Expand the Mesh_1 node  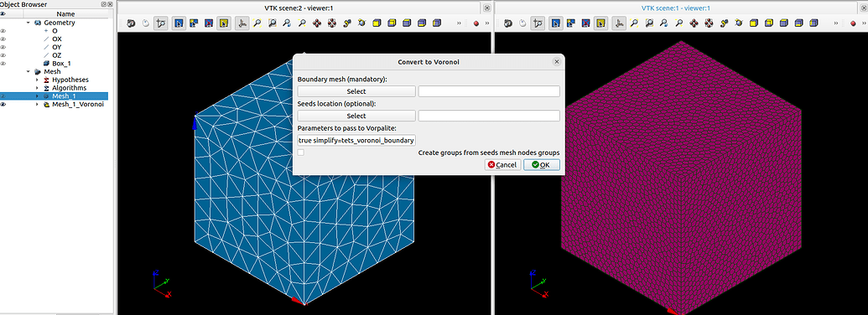(x=37, y=96)
